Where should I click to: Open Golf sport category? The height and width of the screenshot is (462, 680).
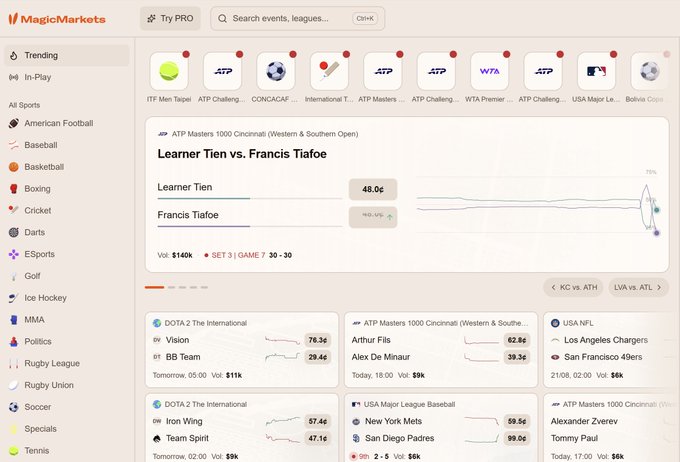tap(67, 276)
